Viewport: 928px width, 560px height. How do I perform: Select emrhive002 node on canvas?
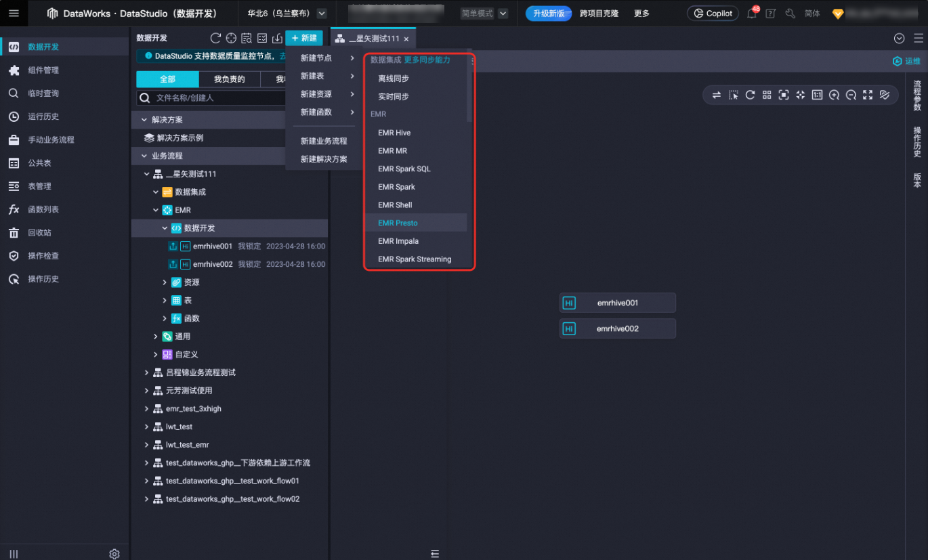618,328
